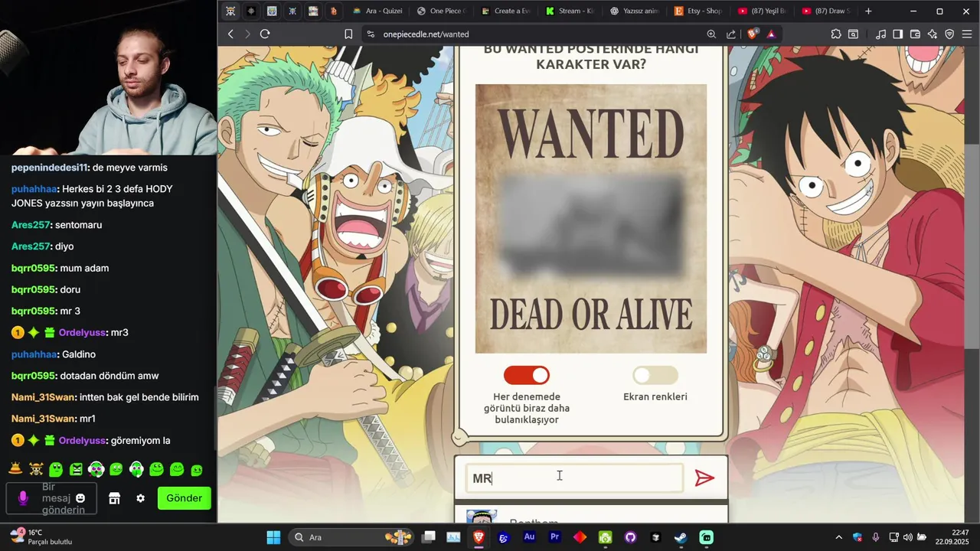Open the Windows Start menu
This screenshot has height=551, width=980.
(x=273, y=537)
